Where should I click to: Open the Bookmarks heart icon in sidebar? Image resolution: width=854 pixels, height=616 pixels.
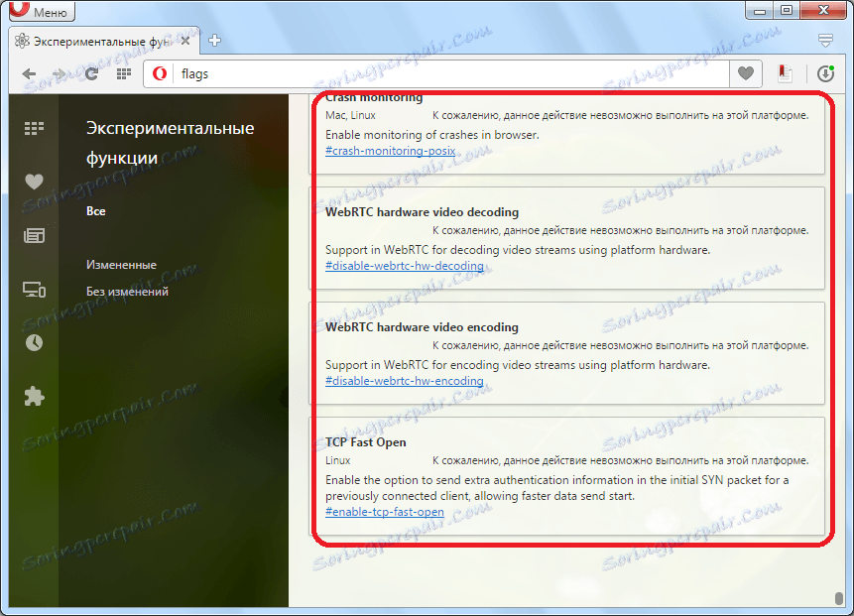click(34, 182)
